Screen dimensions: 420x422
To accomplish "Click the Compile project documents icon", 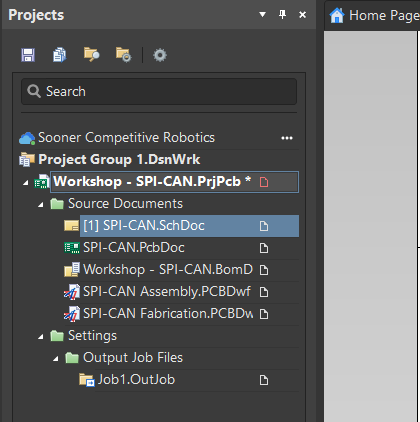I will 60,55.
